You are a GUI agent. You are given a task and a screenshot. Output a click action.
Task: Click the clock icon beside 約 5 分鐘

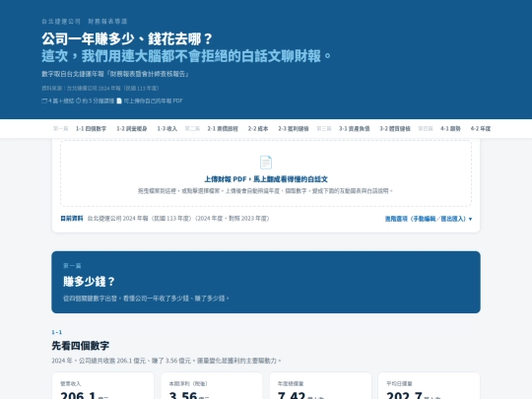79,100
